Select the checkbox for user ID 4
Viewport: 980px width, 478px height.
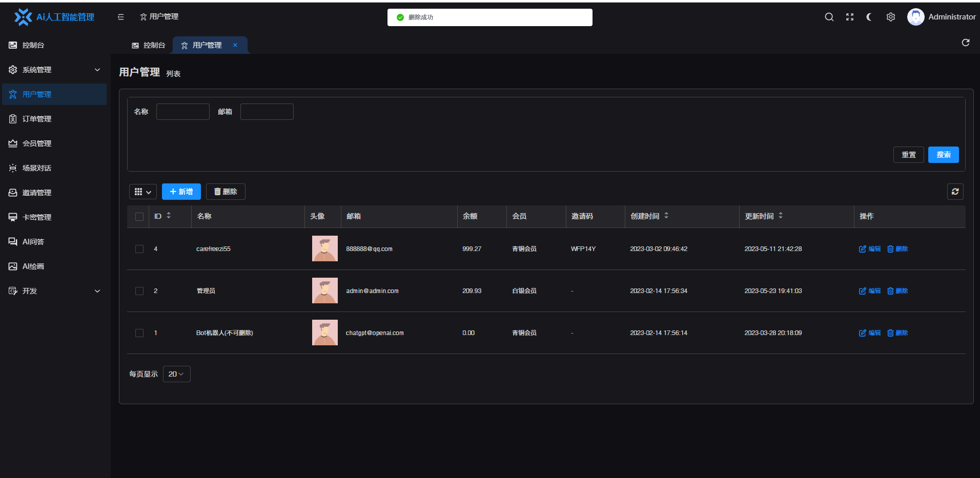[x=139, y=249]
